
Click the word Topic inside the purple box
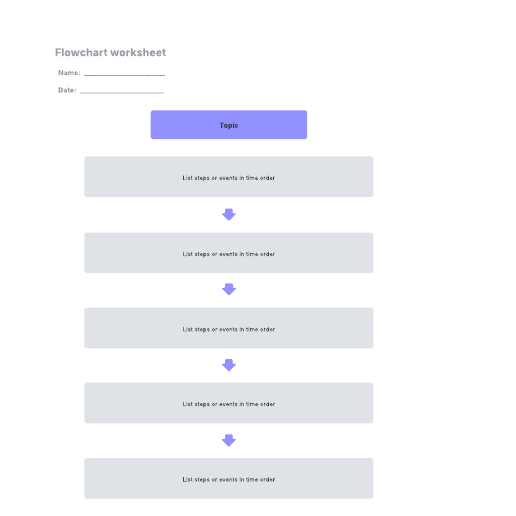pos(229,125)
